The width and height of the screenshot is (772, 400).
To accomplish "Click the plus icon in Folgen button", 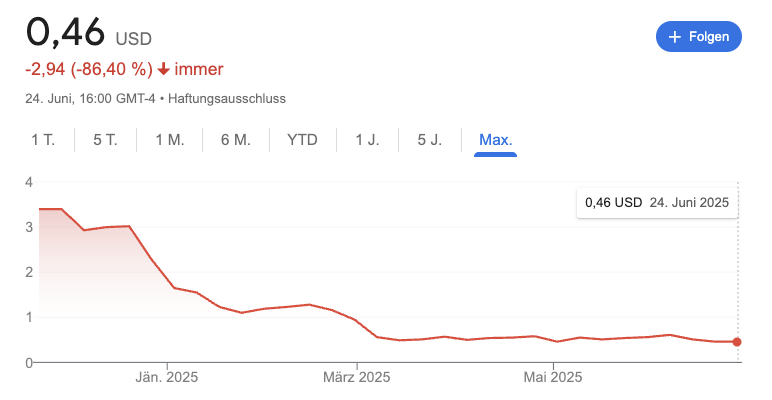I will click(x=675, y=37).
